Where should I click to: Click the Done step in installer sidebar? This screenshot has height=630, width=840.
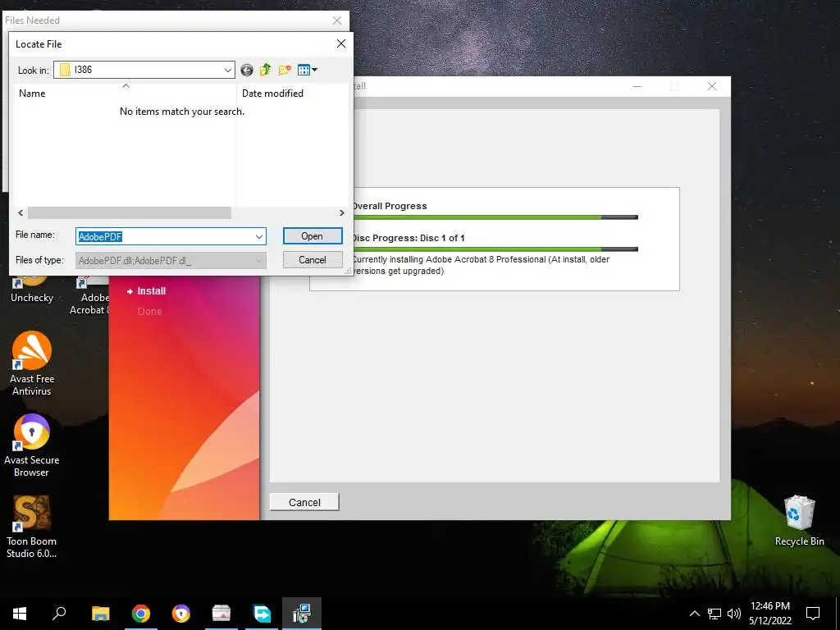[x=149, y=311]
